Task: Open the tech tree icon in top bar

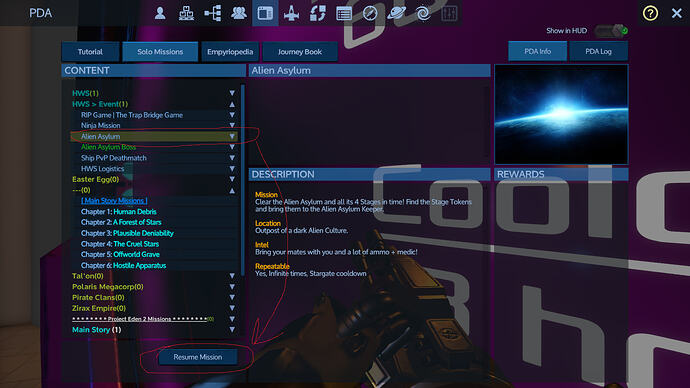Action: point(213,13)
